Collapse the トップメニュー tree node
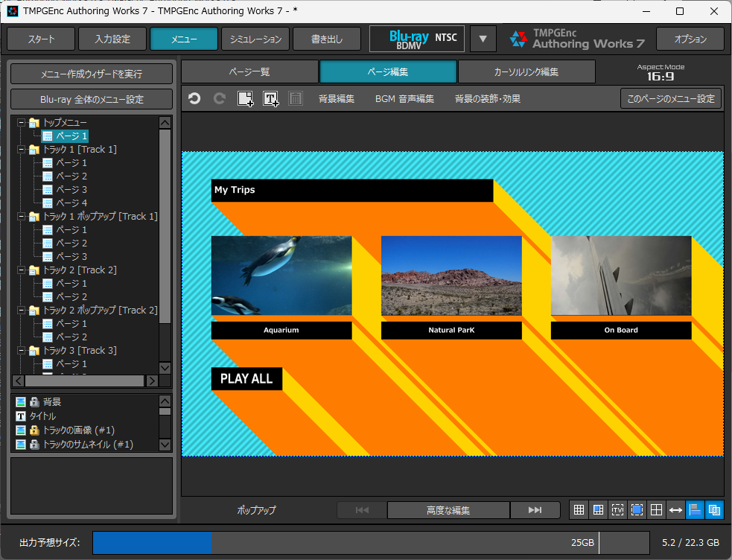 tap(21, 123)
